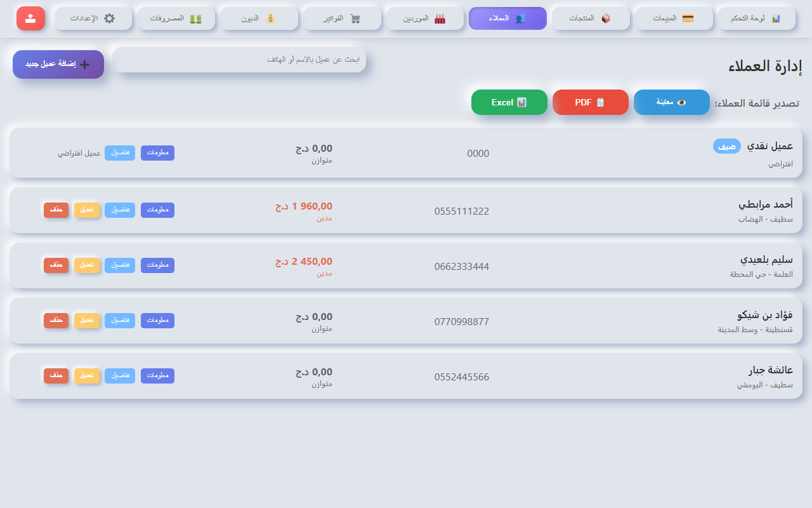Click حذف for سليم بلعيدي
Screen dimensions: 812x508
(x=56, y=265)
